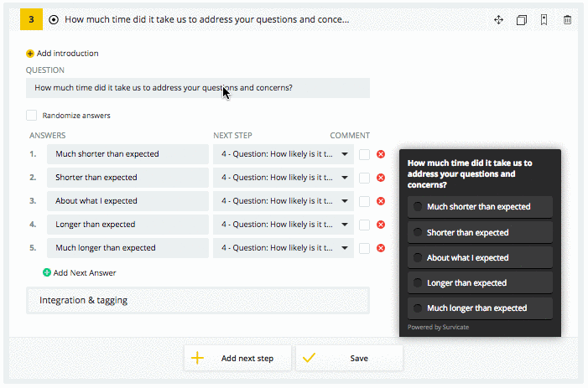
Task: Remove the 'About what I expected' answer
Action: pyautogui.click(x=381, y=201)
